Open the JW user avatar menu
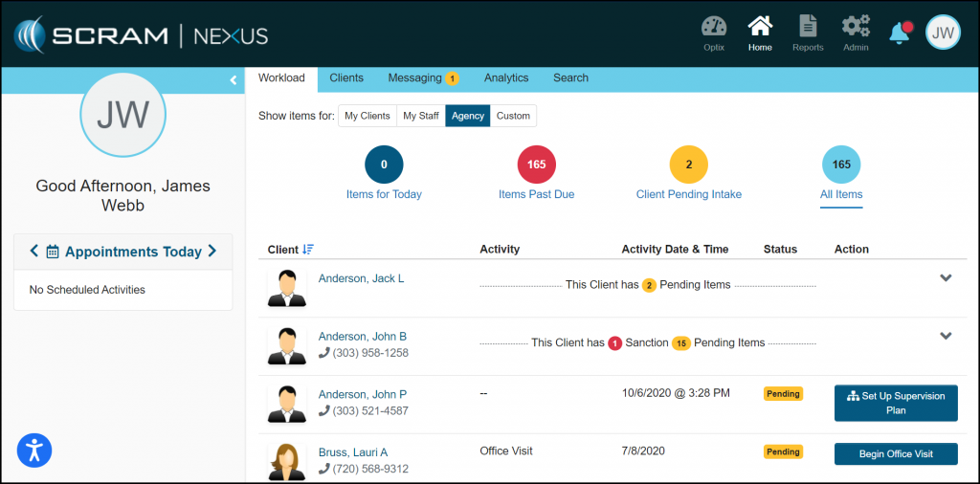Image resolution: width=980 pixels, height=484 pixels. tap(943, 33)
